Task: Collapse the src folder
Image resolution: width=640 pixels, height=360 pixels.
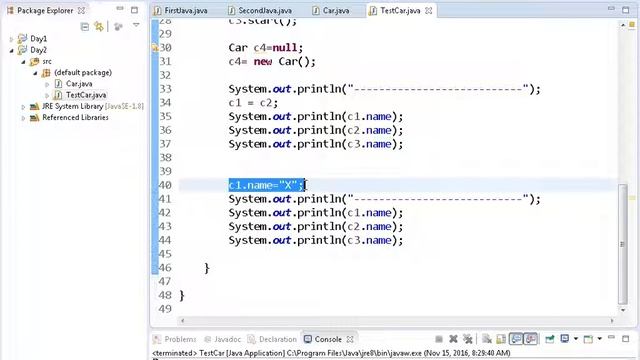Action: [23, 62]
